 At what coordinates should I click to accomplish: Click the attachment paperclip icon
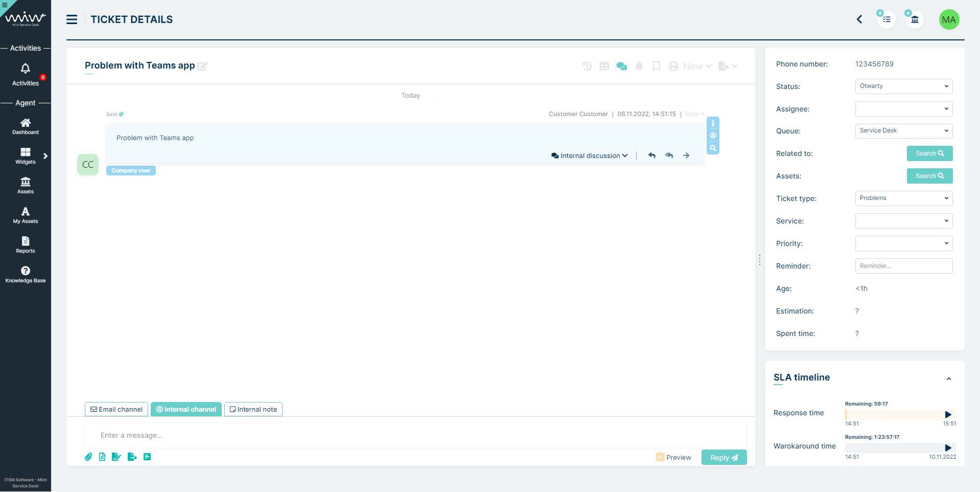[88, 457]
